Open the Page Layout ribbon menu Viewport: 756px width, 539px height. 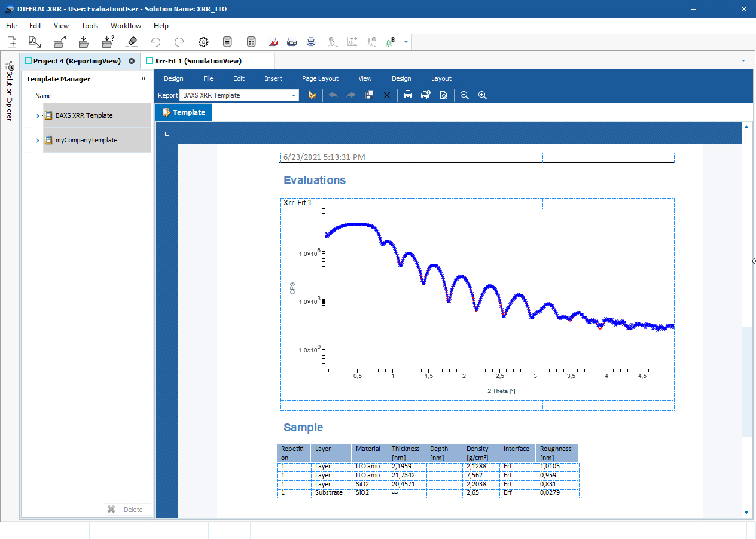(320, 78)
